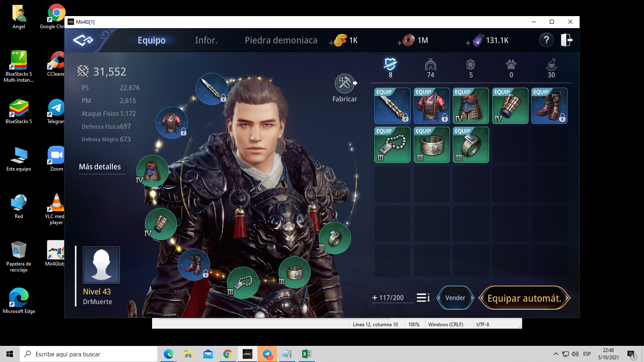Click the weapon slot around the character
This screenshot has height=362, width=644.
(212, 89)
